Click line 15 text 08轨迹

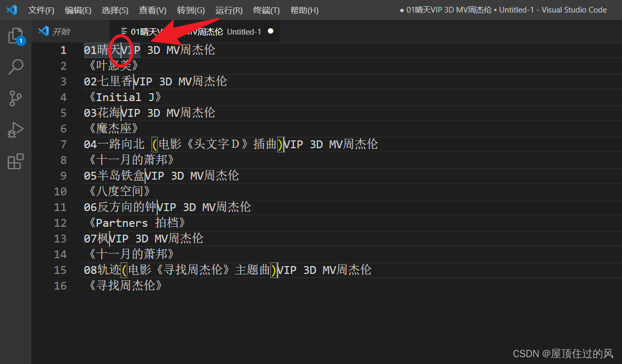point(102,270)
